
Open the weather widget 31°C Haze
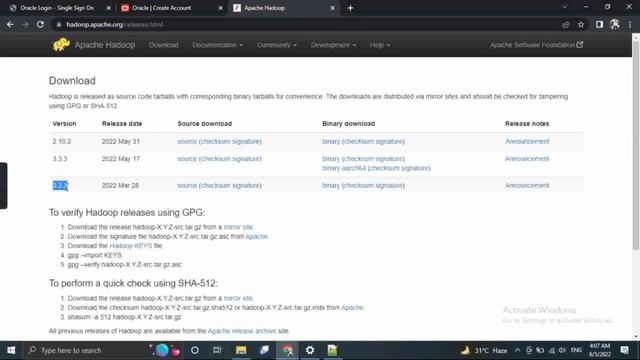click(x=484, y=350)
